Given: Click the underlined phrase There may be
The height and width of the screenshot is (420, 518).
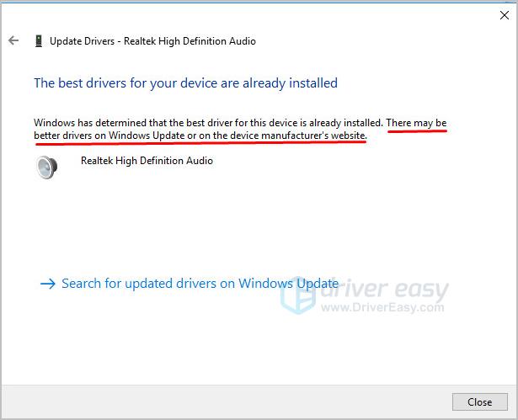Looking at the screenshot, I should click(x=416, y=122).
